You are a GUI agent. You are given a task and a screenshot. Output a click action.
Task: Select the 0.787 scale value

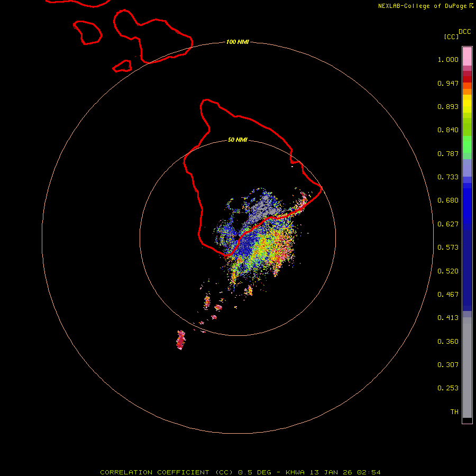tap(448, 153)
